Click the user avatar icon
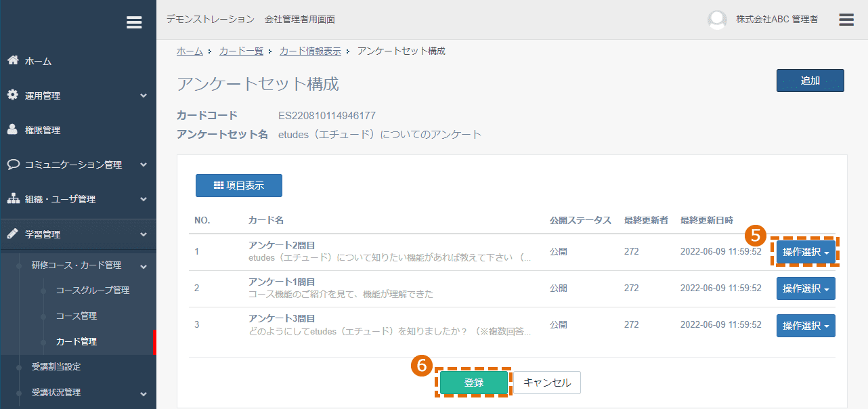Viewport: 868px width, 409px height. coord(717,20)
